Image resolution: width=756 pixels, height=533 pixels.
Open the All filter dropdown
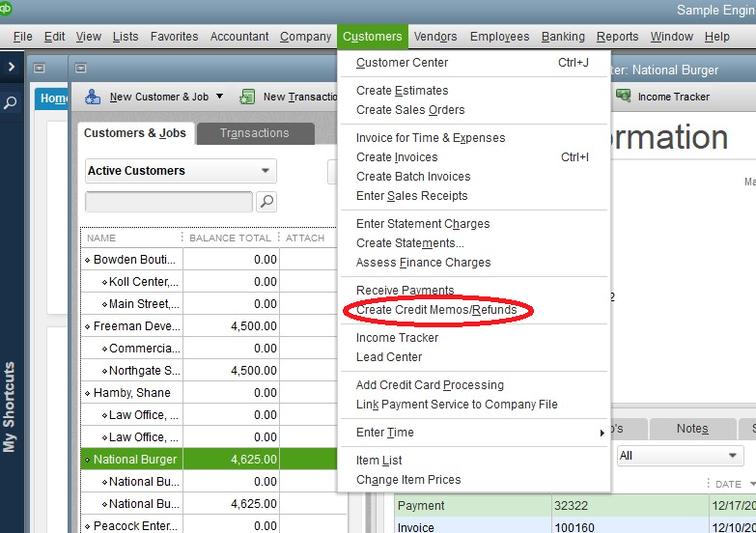point(681,456)
